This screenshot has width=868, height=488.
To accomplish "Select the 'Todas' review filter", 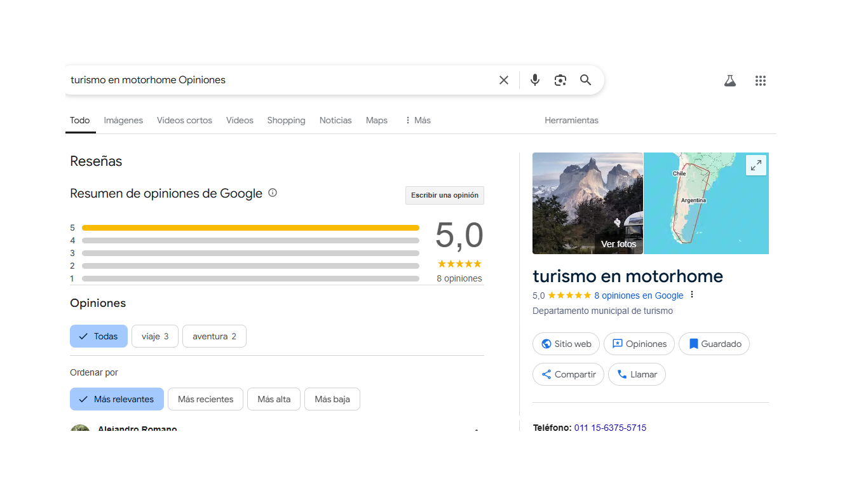I will [x=98, y=336].
